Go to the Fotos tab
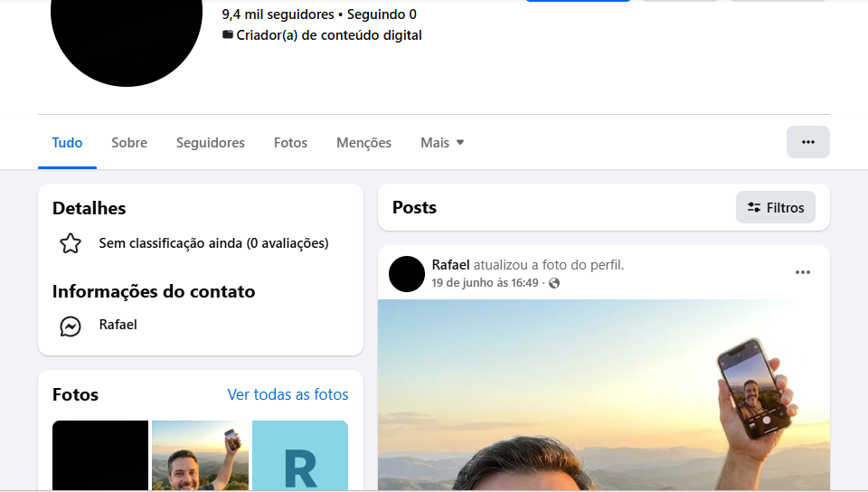This screenshot has height=492, width=868. (290, 143)
